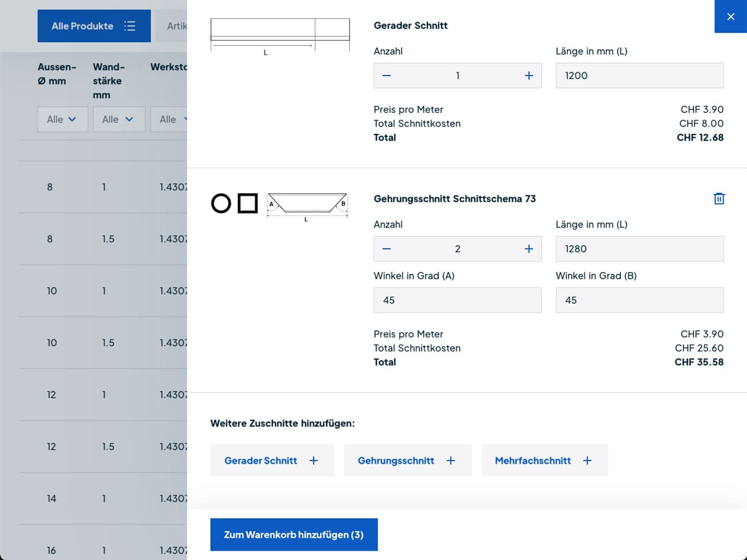This screenshot has height=560, width=747.
Task: Delete the Gehrungsschnitt Schnittschema 73 entry
Action: (x=719, y=199)
